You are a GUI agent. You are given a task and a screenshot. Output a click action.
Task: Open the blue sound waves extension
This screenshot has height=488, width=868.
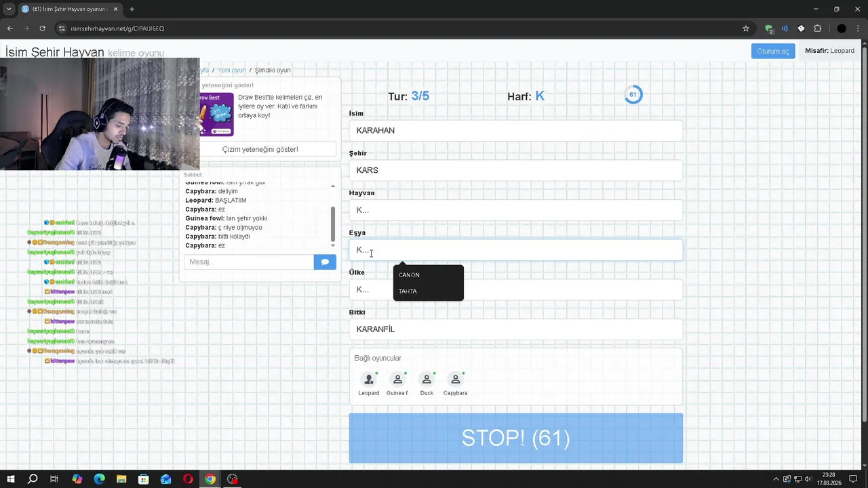pyautogui.click(x=785, y=28)
